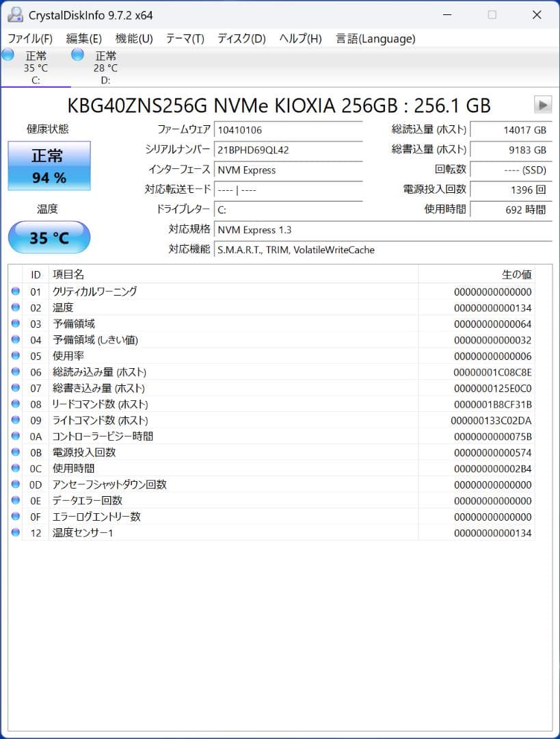Viewport: 560px width, 739px height.
Task: Click status dot for ライトコマンド数 (ホスト) row
Action: tap(16, 420)
